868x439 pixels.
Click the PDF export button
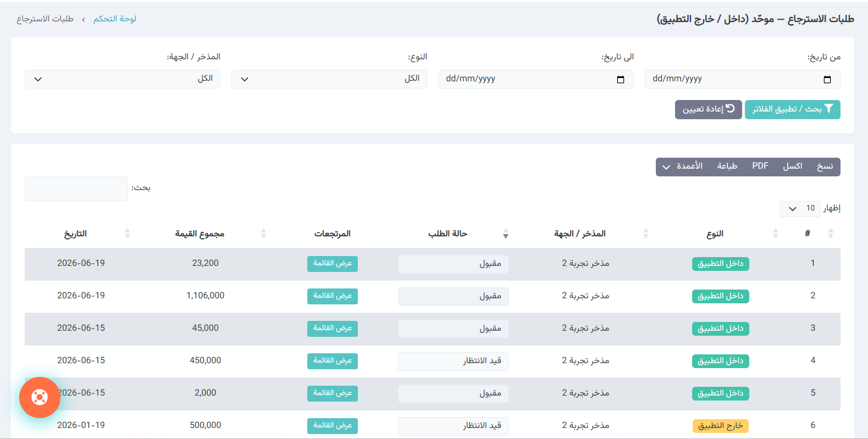(760, 166)
